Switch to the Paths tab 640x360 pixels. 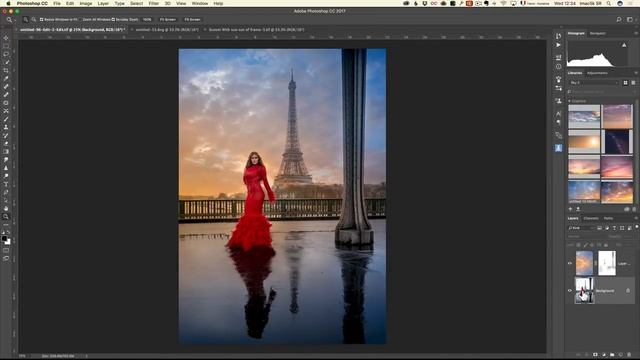[608, 218]
